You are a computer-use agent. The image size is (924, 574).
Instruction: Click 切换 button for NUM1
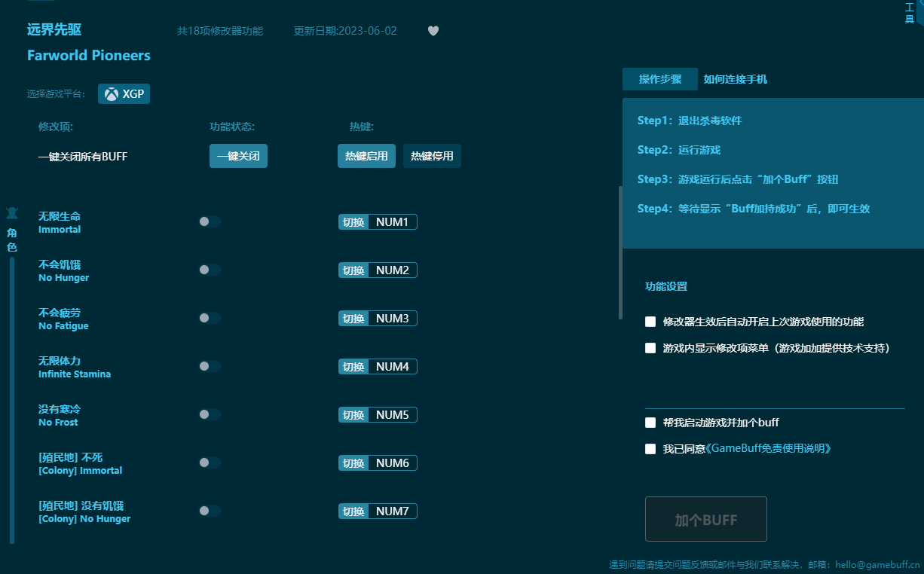(353, 222)
